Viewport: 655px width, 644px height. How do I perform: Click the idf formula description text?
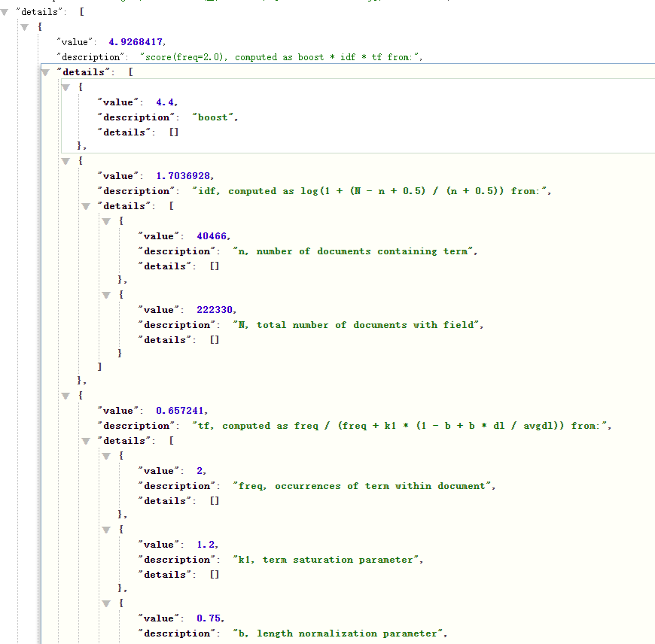tap(370, 191)
